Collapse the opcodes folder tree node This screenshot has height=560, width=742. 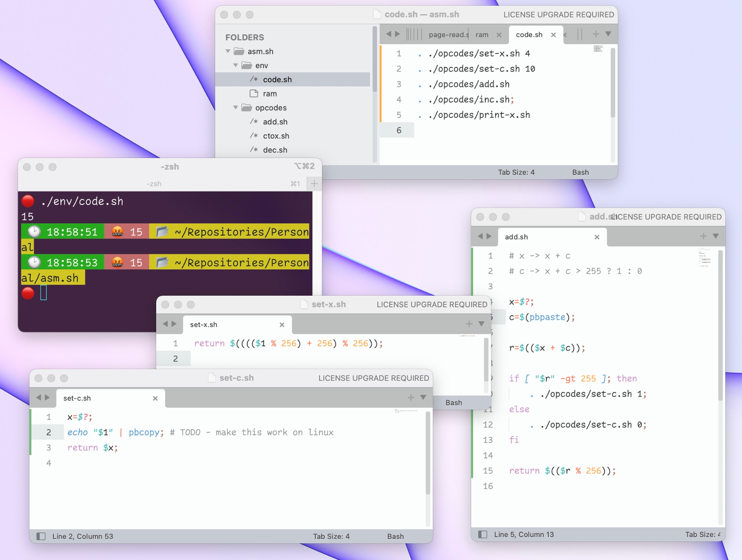coord(235,108)
